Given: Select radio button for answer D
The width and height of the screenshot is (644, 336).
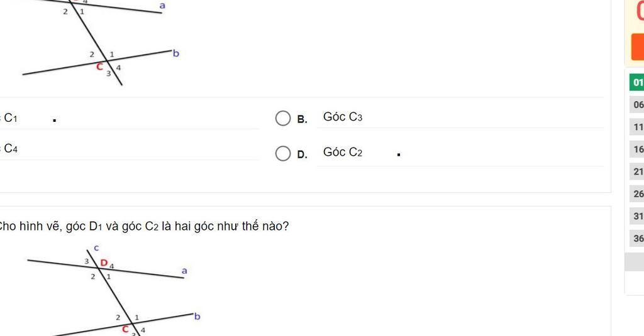Looking at the screenshot, I should pyautogui.click(x=283, y=153).
